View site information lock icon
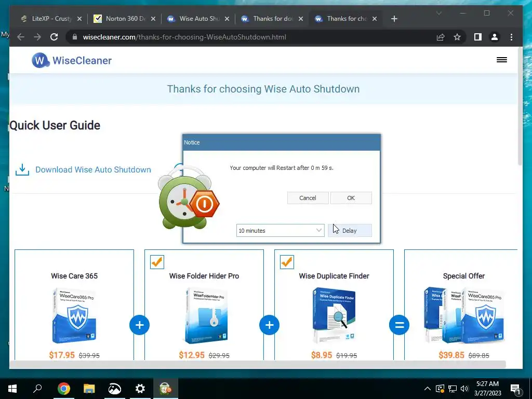The width and height of the screenshot is (532, 399). click(x=75, y=37)
